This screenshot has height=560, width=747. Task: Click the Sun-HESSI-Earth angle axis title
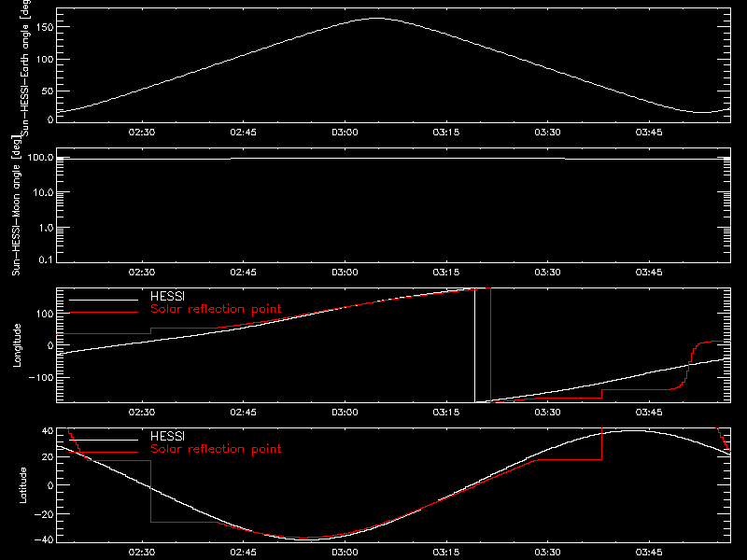click(25, 66)
